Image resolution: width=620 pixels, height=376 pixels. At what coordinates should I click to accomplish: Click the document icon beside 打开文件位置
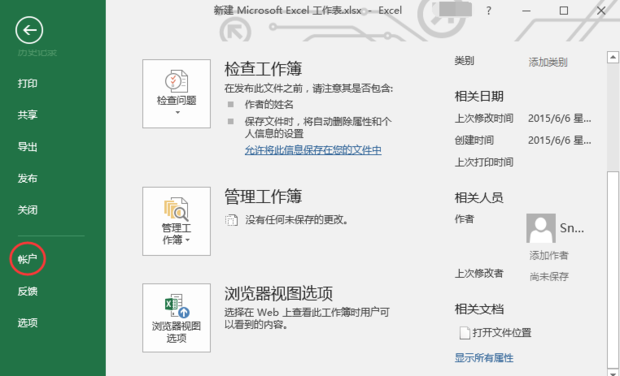click(465, 333)
